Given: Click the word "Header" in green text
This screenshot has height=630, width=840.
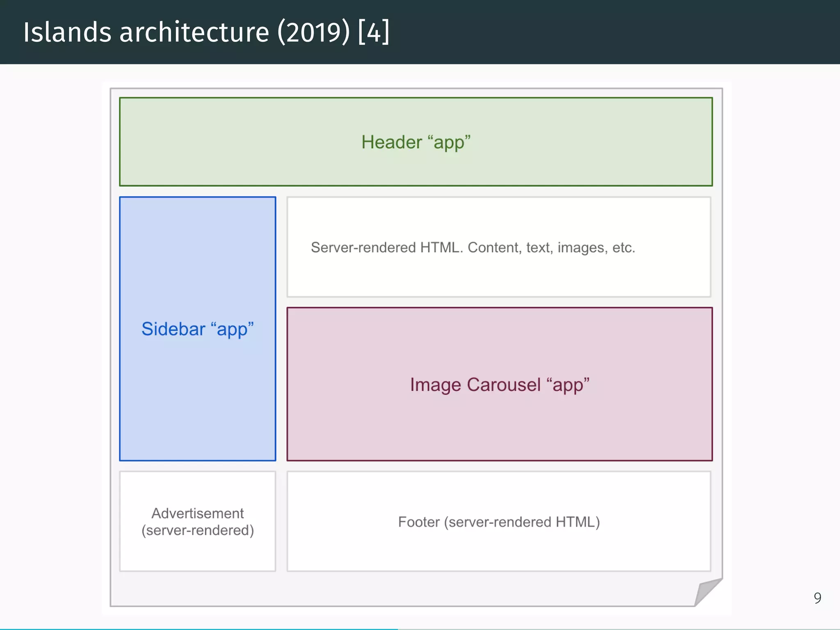Looking at the screenshot, I should pyautogui.click(x=391, y=142).
